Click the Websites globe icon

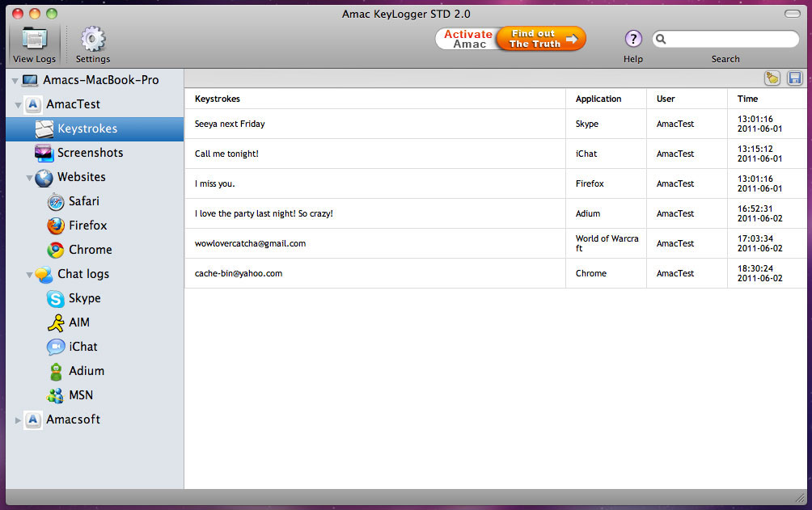point(44,178)
